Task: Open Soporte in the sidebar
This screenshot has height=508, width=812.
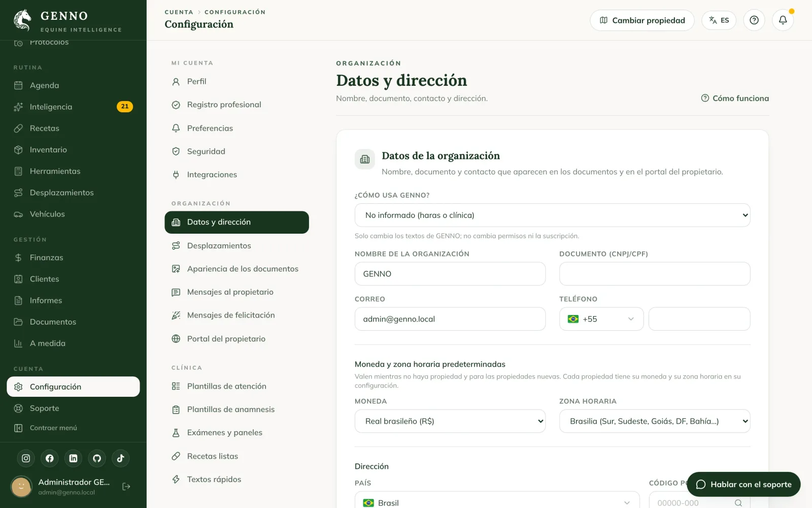Action: 73,408
